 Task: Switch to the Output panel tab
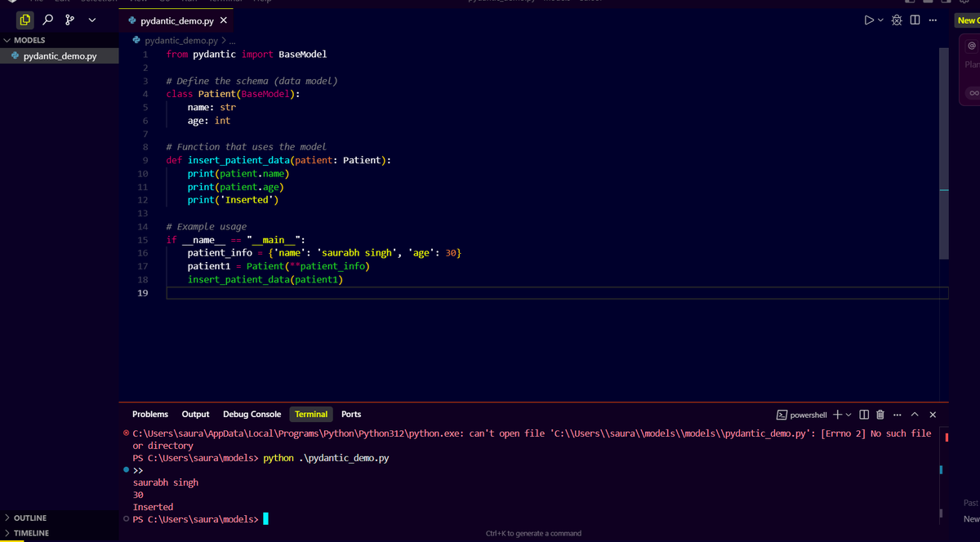(195, 415)
